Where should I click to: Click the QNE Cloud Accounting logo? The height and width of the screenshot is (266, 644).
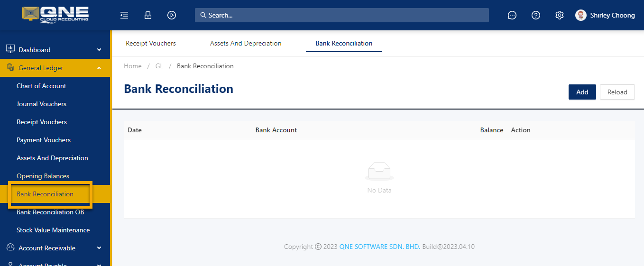pos(55,15)
